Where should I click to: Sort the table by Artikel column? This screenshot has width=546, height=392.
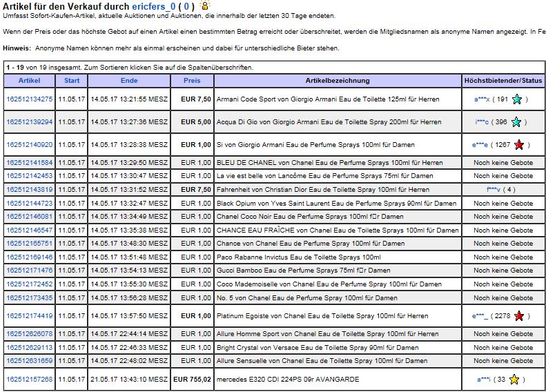pos(29,81)
